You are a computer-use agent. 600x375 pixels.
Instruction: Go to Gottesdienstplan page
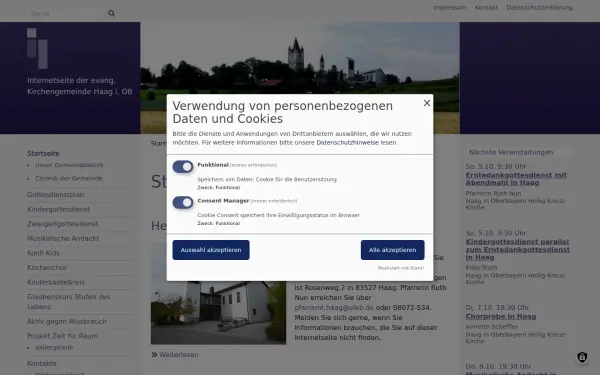(55, 194)
